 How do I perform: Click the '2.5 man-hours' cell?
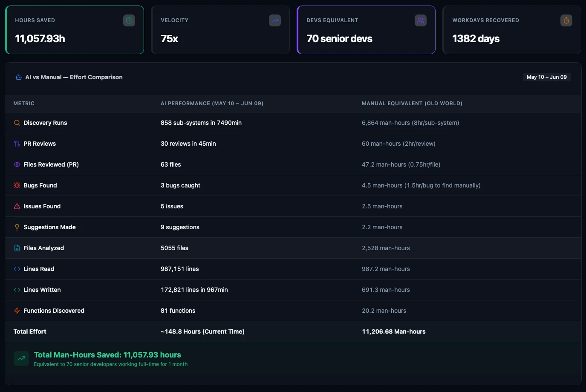coord(382,206)
